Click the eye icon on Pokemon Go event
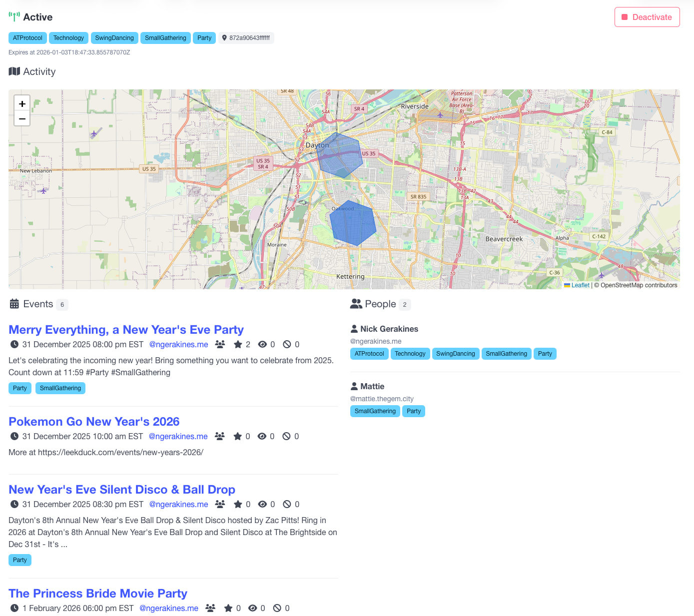694x616 pixels. click(262, 436)
